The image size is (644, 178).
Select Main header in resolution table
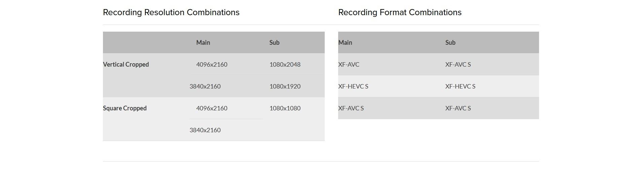[x=203, y=43]
